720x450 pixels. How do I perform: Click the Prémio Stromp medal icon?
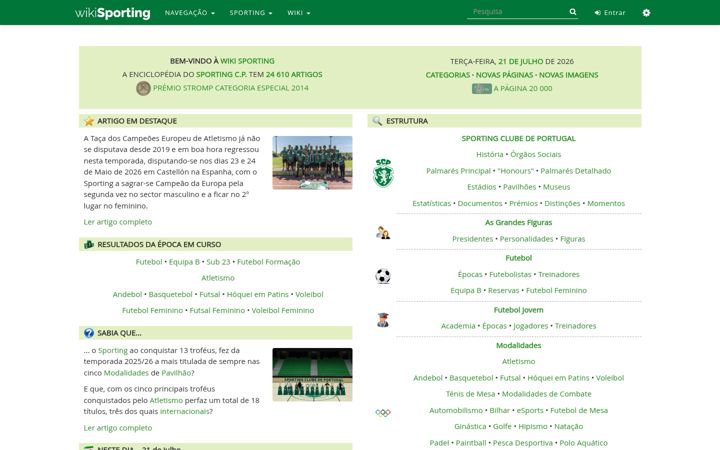[143, 88]
